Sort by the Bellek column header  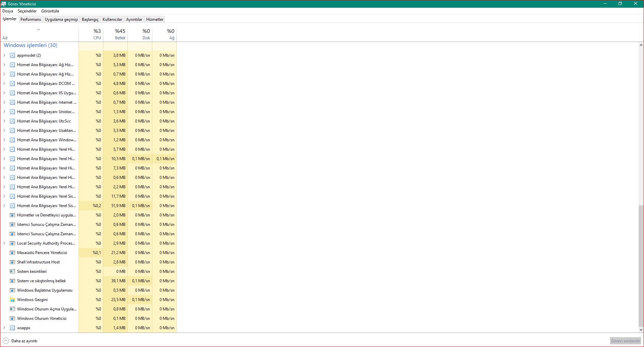tap(115, 34)
